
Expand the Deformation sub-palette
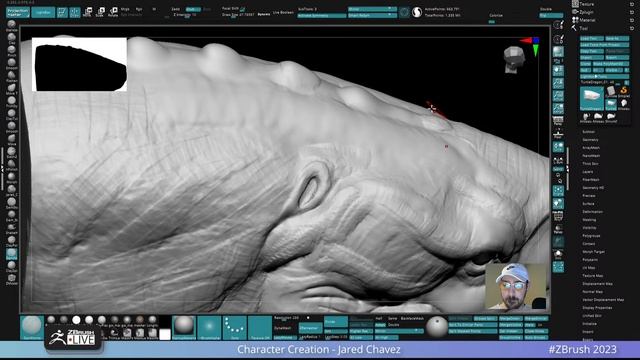[592, 212]
